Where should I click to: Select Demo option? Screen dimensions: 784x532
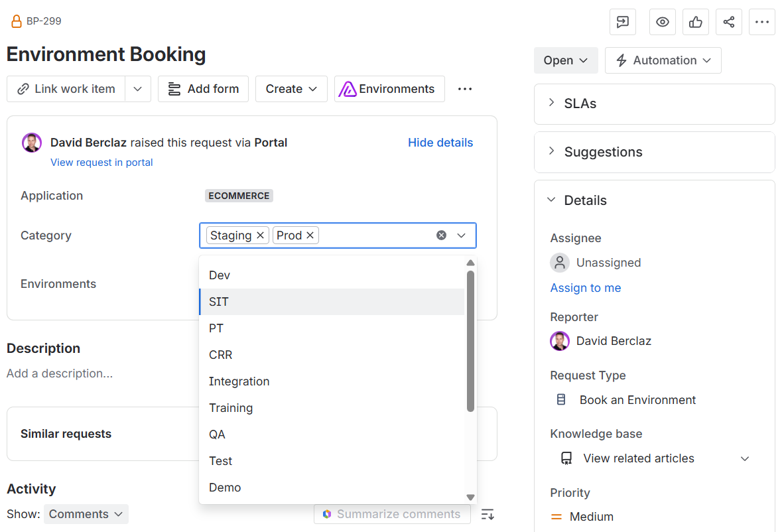point(332,488)
